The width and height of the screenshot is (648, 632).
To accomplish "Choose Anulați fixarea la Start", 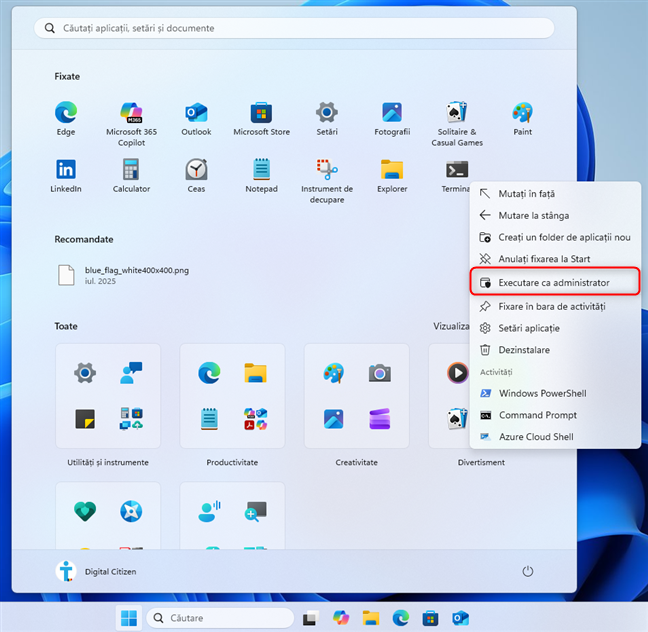I will coord(555,259).
